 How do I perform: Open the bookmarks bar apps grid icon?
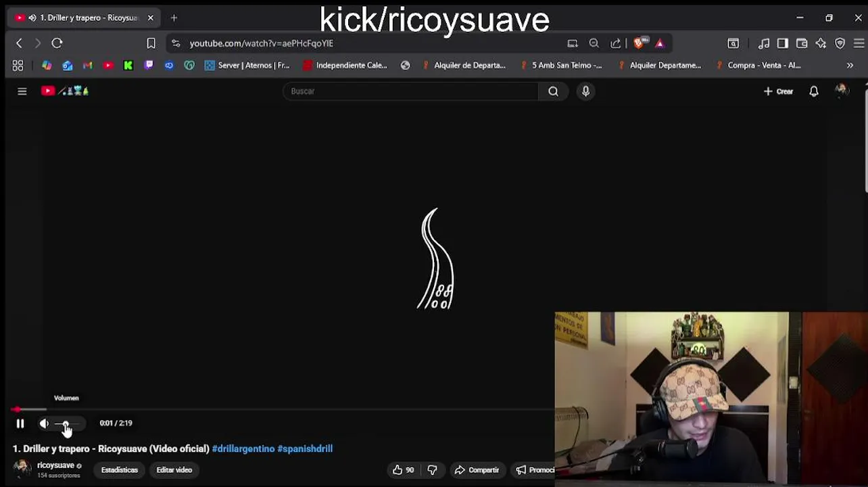click(18, 66)
